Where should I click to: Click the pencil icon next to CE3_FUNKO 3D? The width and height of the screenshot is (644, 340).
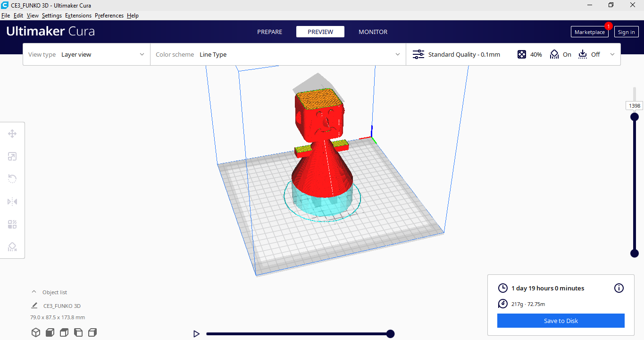34,306
